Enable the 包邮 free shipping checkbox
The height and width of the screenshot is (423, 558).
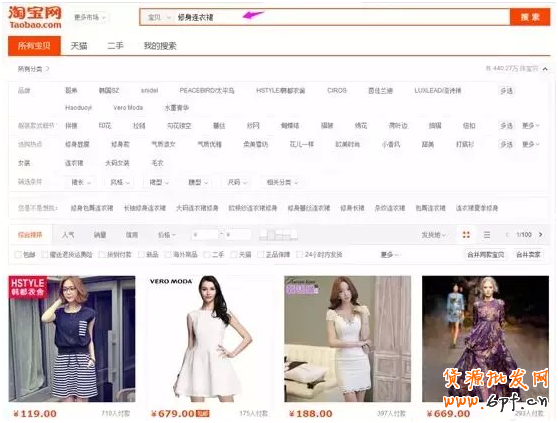coord(18,255)
